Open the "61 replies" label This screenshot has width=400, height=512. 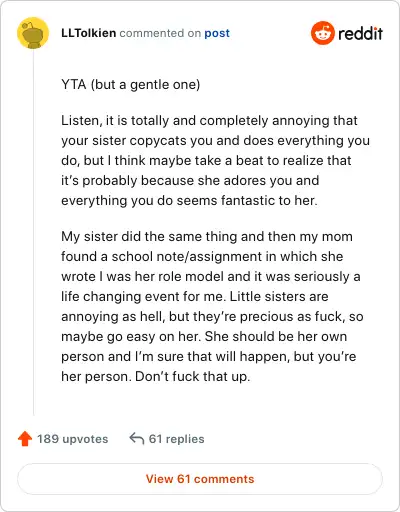(x=177, y=439)
